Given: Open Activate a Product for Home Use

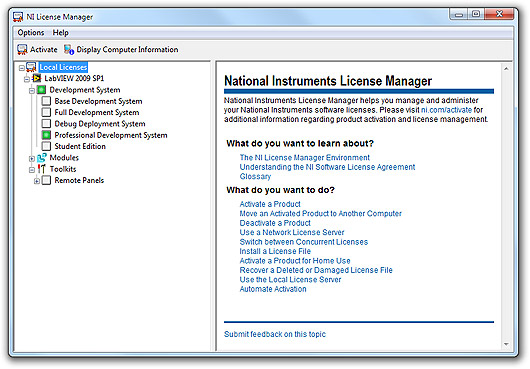Looking at the screenshot, I should [295, 261].
